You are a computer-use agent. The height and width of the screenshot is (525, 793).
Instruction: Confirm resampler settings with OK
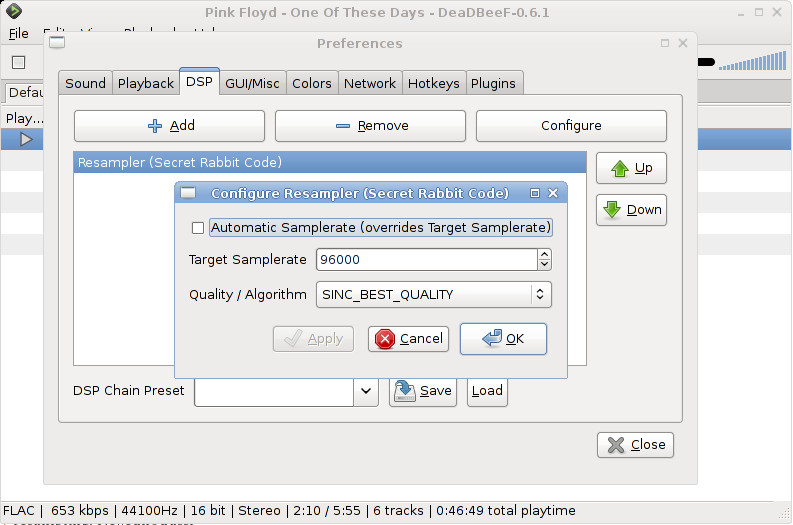pyautogui.click(x=503, y=339)
